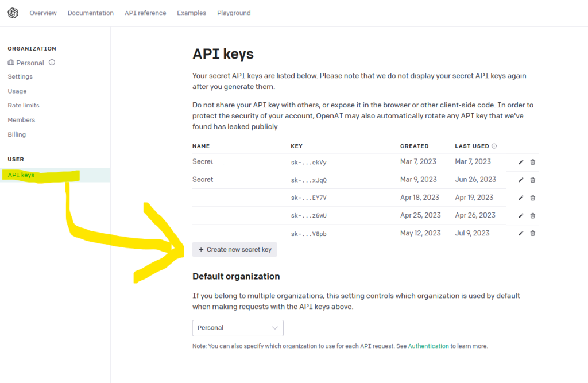The width and height of the screenshot is (588, 383).
Task: Follow the Authentication link
Action: click(428, 346)
